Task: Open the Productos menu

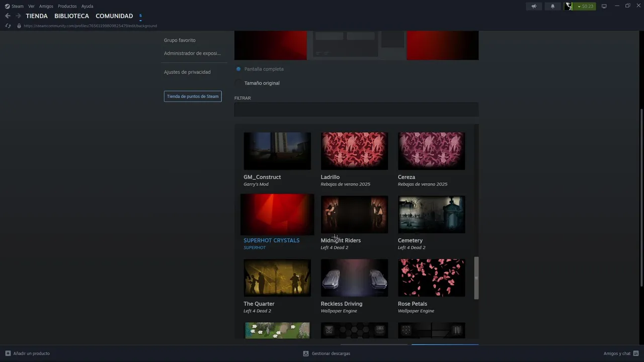Action: 67,6
